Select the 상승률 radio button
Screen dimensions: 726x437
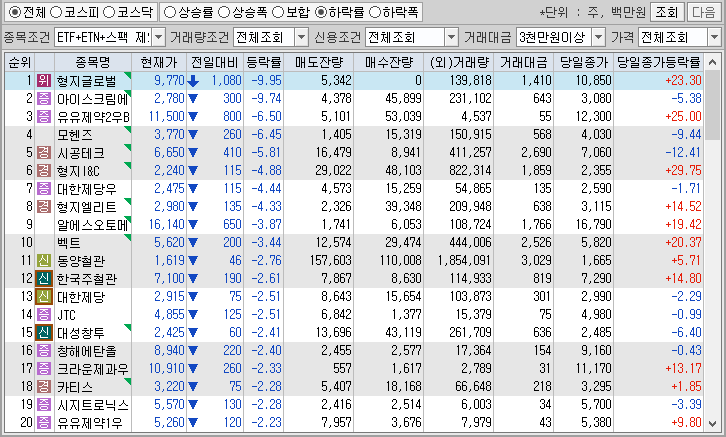(170, 12)
